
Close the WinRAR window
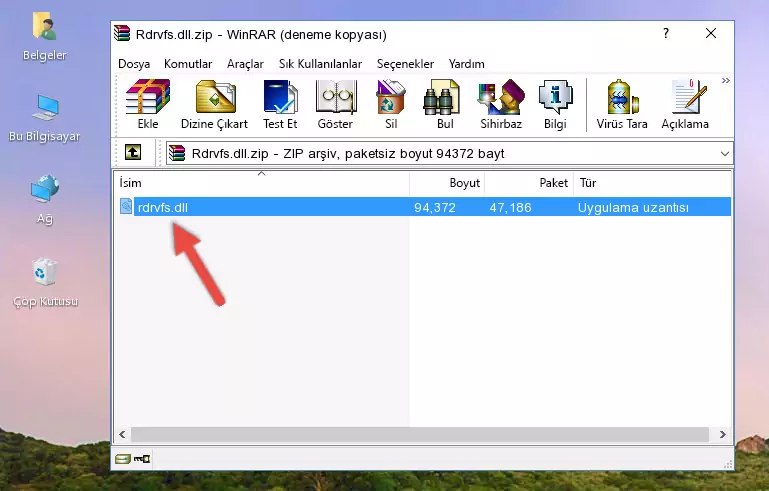[711, 33]
